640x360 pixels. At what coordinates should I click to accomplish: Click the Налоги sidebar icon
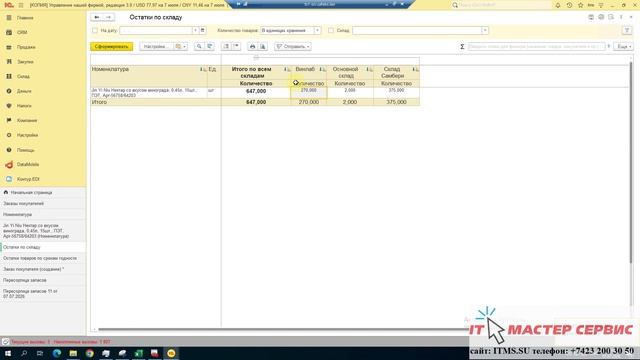(x=9, y=106)
